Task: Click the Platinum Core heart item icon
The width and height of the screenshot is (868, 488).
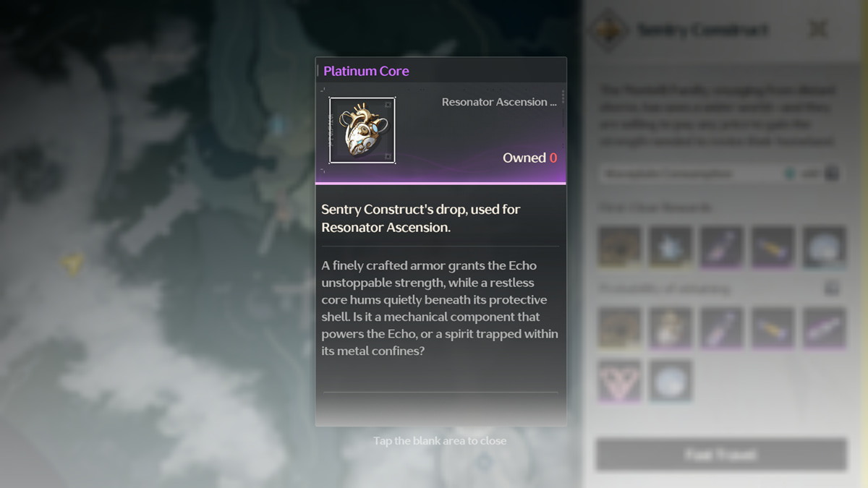Action: click(362, 130)
